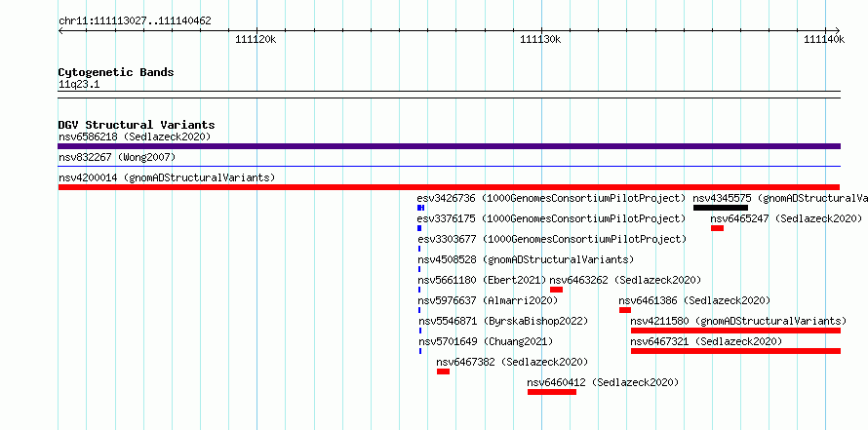Click the nsv5701649 (Chuang2021) label
The width and height of the screenshot is (868, 430).
[486, 341]
